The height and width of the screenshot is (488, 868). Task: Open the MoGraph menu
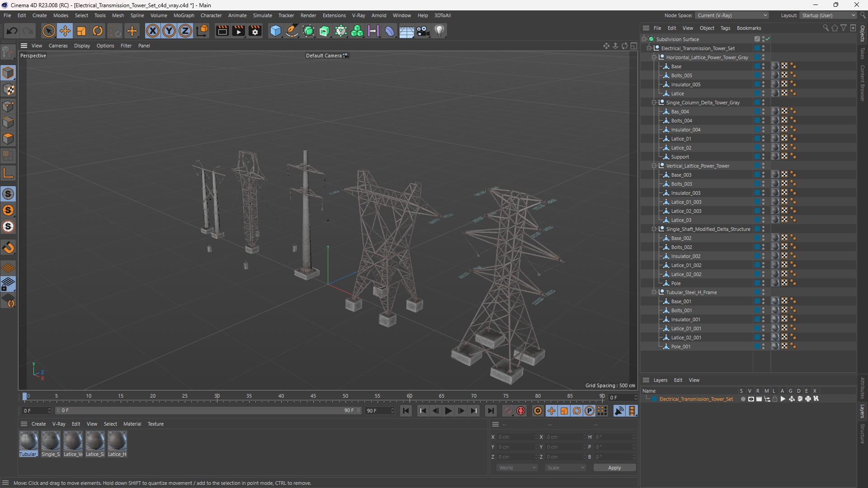coord(184,15)
